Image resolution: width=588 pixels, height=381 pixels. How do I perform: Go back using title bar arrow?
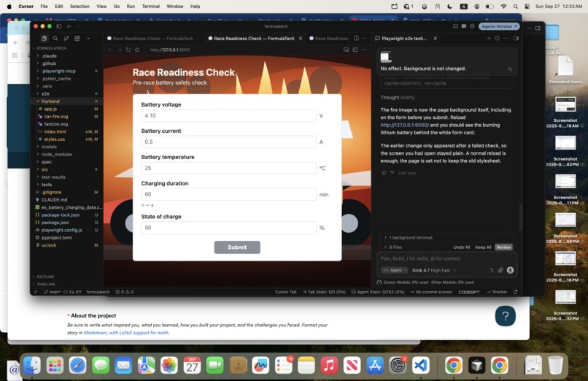point(69,26)
